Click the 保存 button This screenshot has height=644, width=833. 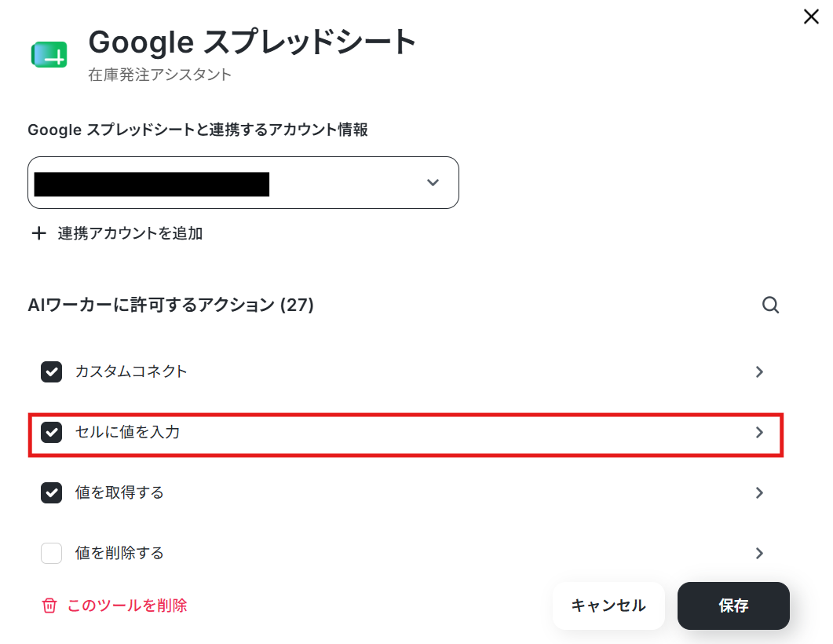tap(733, 606)
